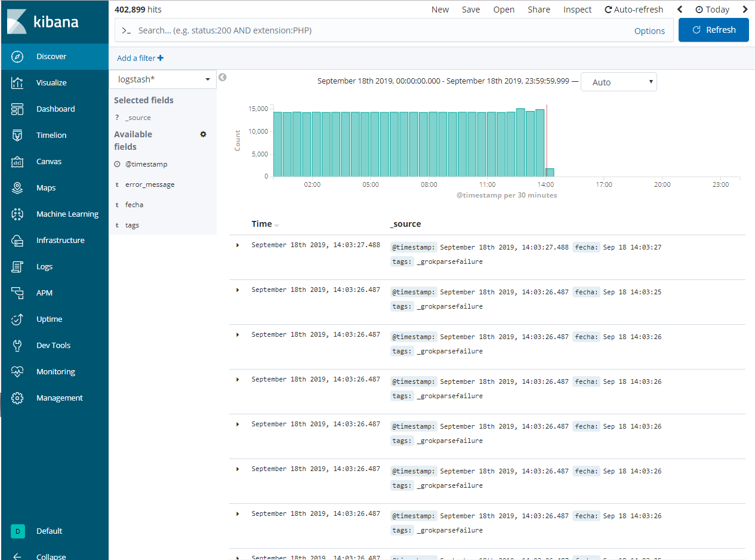The image size is (755, 560).
Task: Open Maps from the sidebar icon
Action: [17, 188]
